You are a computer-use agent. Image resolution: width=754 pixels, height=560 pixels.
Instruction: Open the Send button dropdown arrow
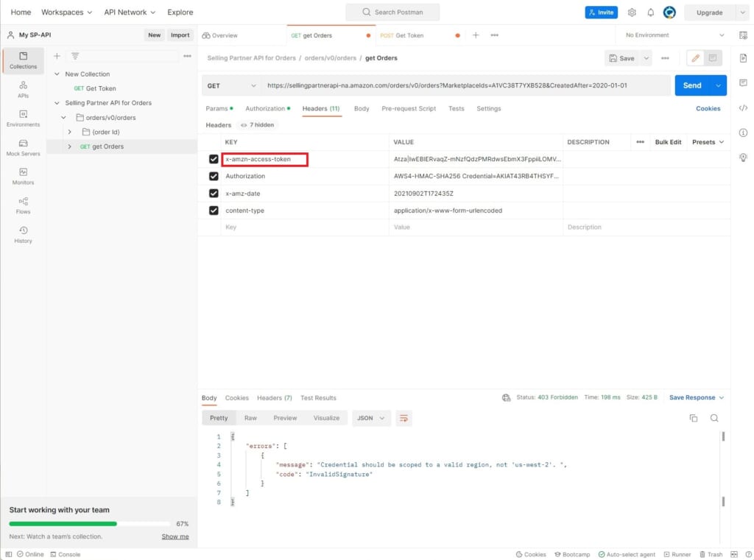pos(718,85)
